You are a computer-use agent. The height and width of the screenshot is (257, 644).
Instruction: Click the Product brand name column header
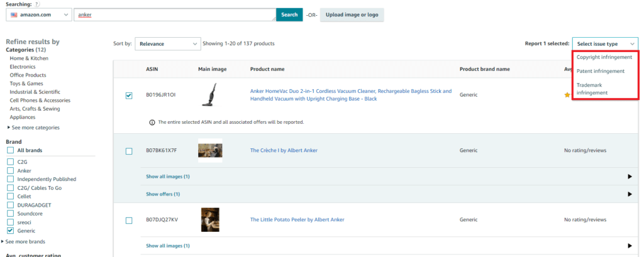pyautogui.click(x=485, y=69)
